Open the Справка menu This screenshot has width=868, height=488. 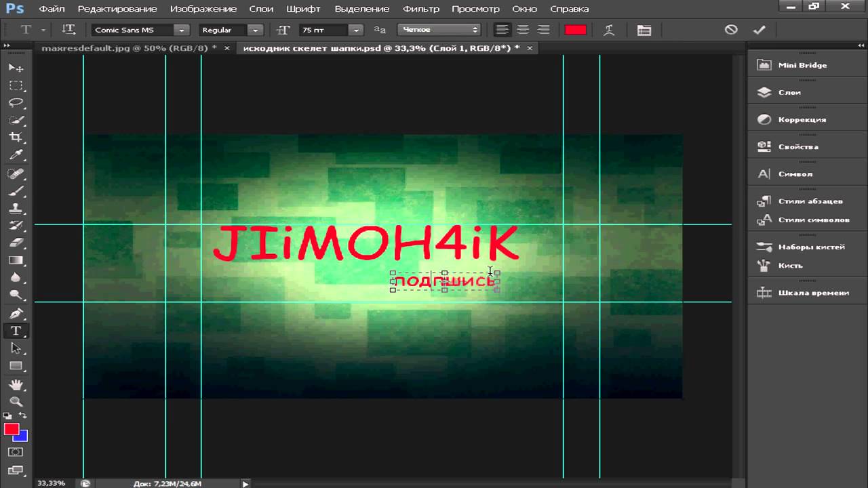click(570, 9)
